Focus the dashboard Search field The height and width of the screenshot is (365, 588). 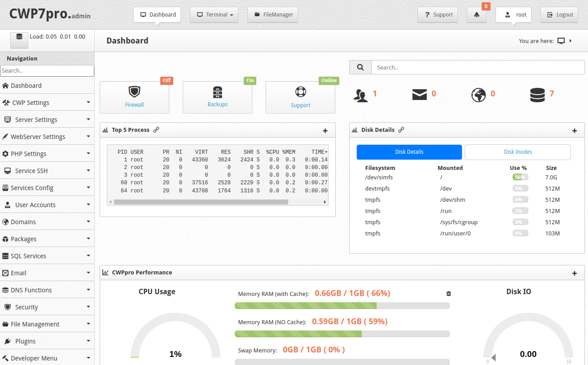[x=478, y=67]
